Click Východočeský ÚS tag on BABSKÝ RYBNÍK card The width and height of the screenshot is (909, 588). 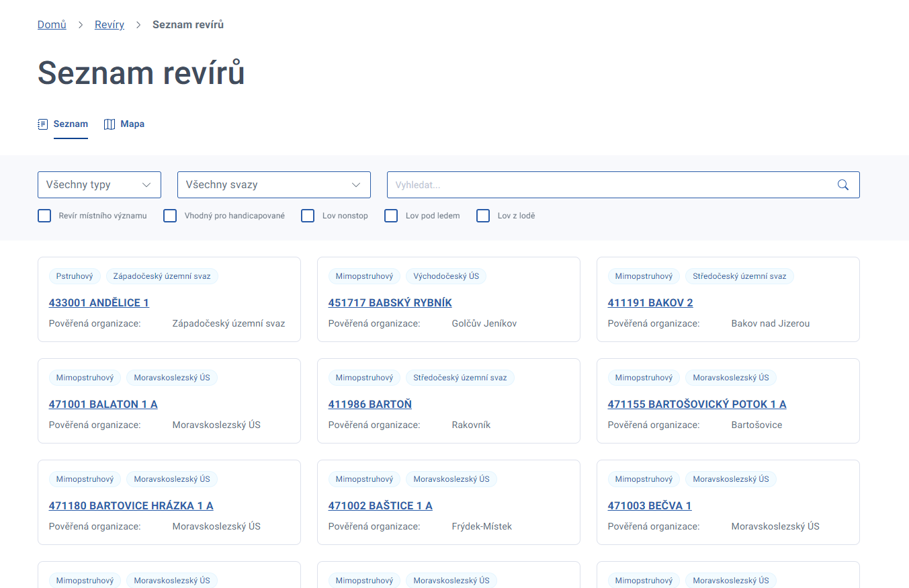[x=446, y=276]
